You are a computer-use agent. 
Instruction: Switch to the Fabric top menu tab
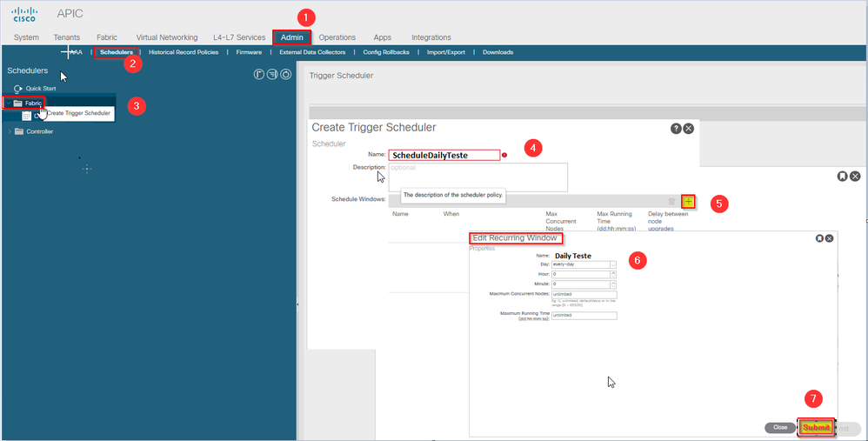click(x=107, y=37)
